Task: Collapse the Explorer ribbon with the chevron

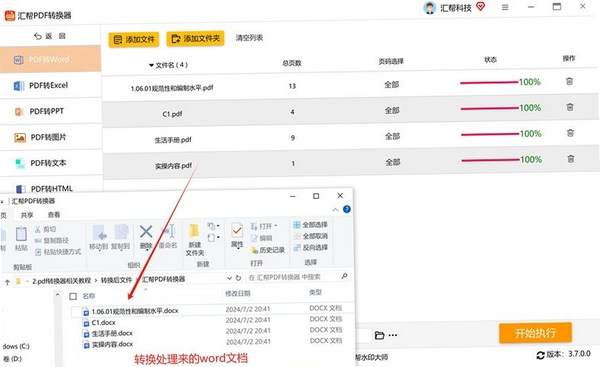Action: (335, 210)
